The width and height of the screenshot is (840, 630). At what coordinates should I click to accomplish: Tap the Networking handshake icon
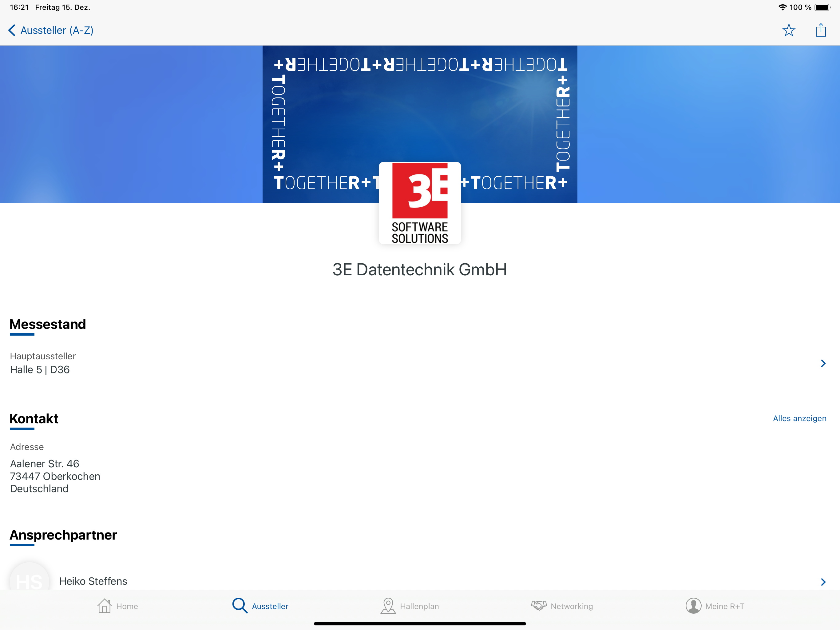click(538, 605)
